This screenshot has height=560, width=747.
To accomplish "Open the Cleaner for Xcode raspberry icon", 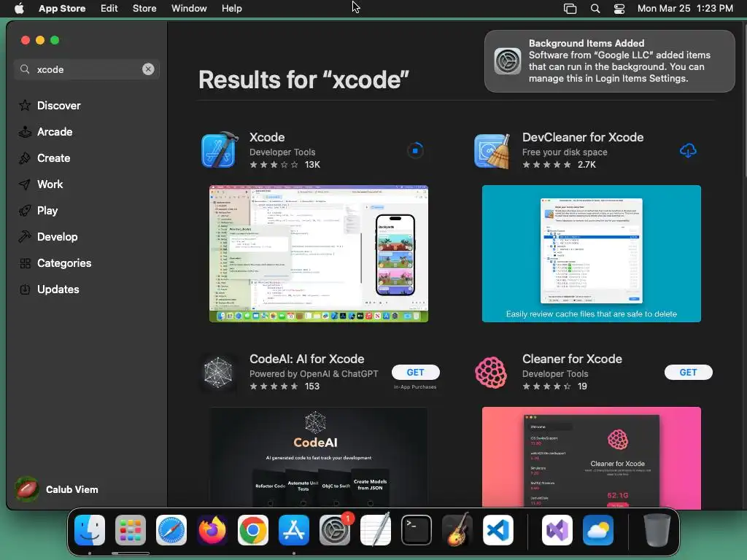I will point(491,373).
